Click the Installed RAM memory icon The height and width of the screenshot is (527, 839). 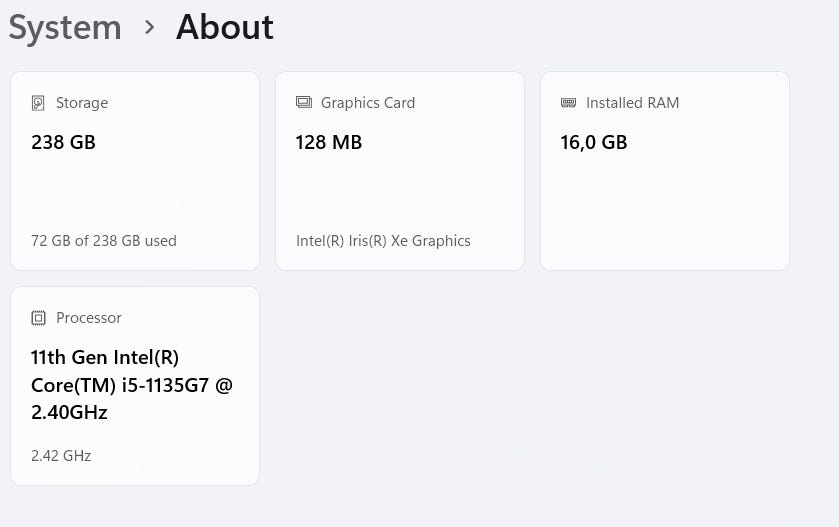click(x=569, y=103)
